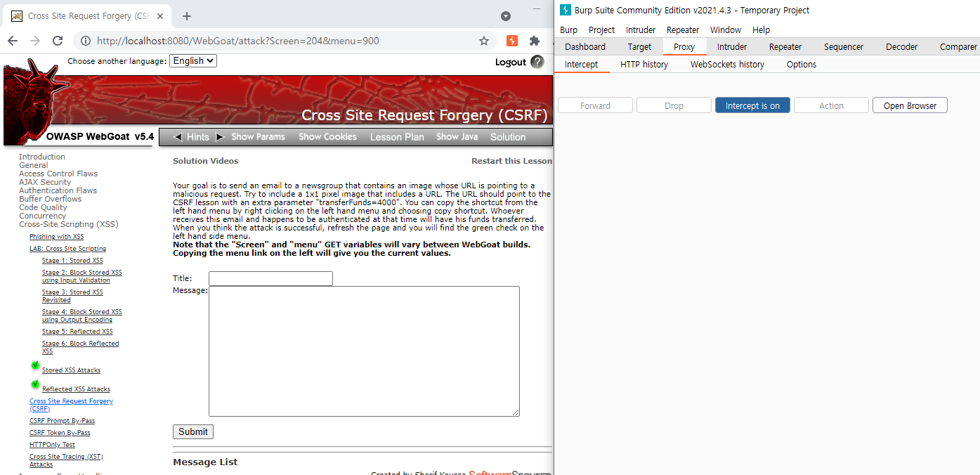Open the language selection dropdown
Viewport: 980px width, 475px height.
193,61
